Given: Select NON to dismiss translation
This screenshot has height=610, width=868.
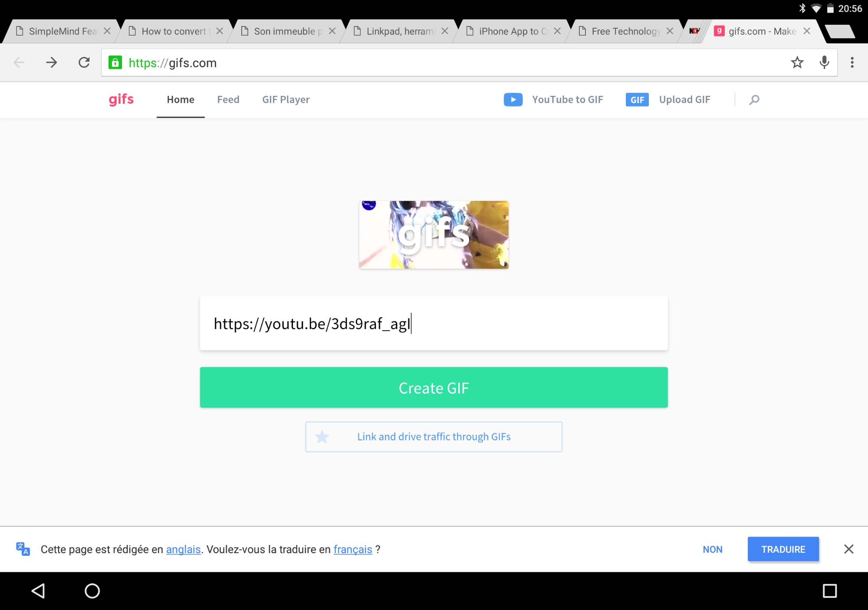Looking at the screenshot, I should (x=713, y=549).
